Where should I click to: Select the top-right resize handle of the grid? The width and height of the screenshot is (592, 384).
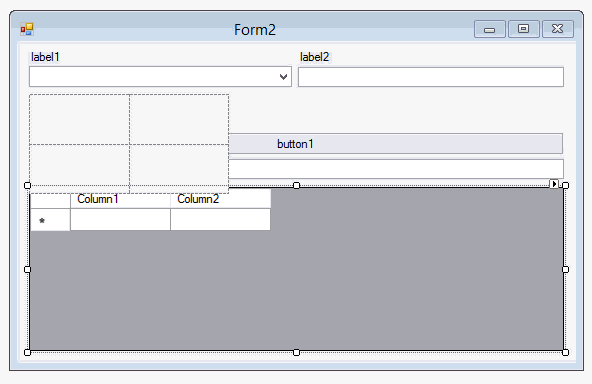pyautogui.click(x=566, y=185)
